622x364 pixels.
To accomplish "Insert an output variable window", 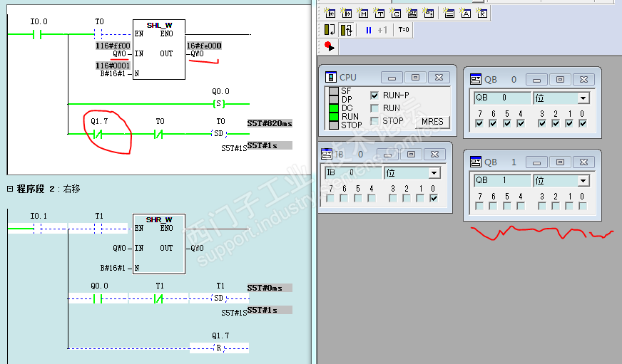I will click(346, 14).
